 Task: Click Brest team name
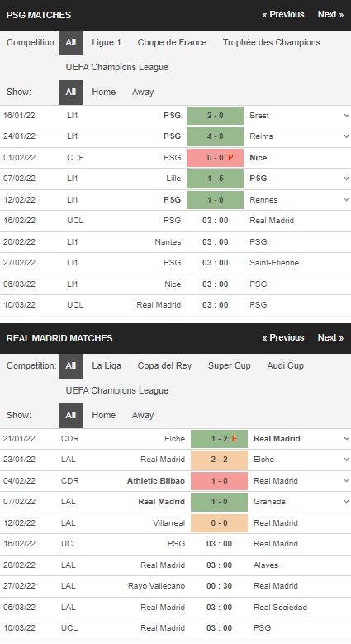pos(259,116)
